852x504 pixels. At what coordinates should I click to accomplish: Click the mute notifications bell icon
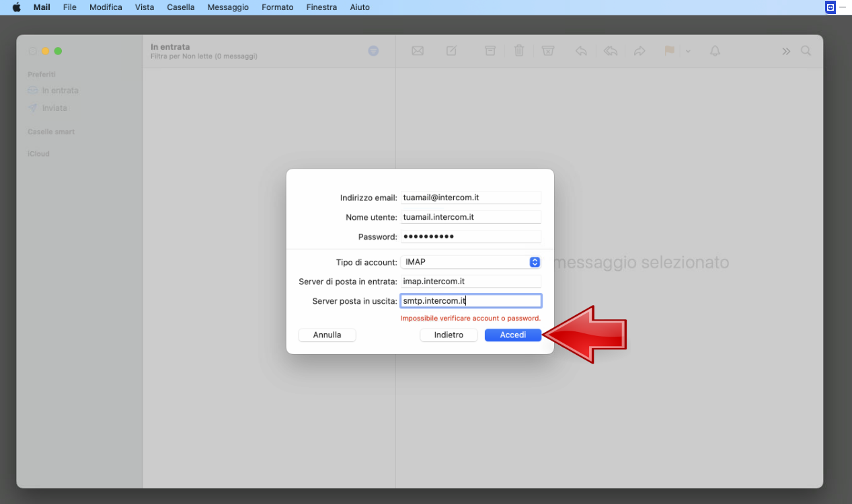[715, 51]
